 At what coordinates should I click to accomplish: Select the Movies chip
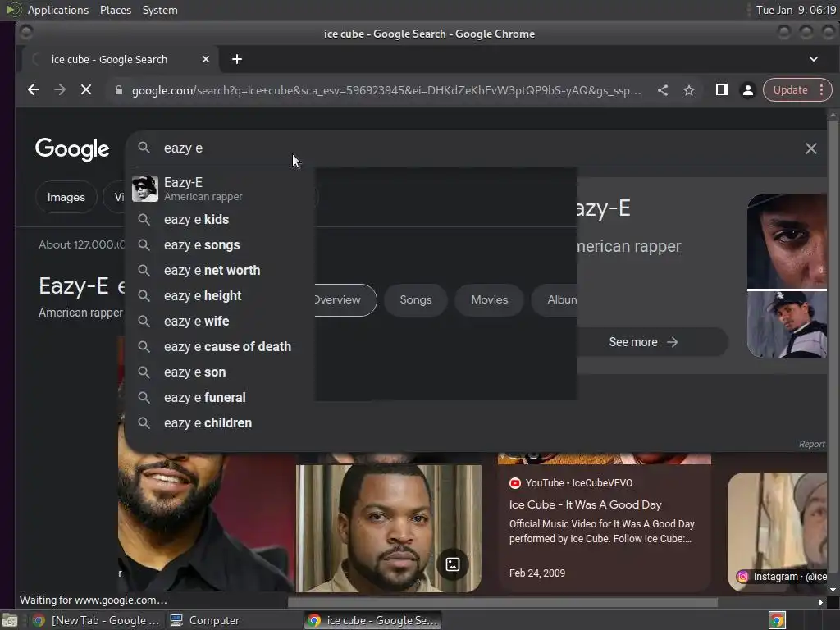pyautogui.click(x=489, y=300)
